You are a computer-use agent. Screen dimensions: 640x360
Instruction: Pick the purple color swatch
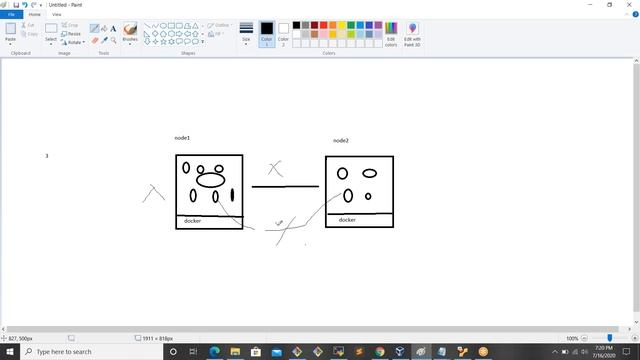point(378,25)
